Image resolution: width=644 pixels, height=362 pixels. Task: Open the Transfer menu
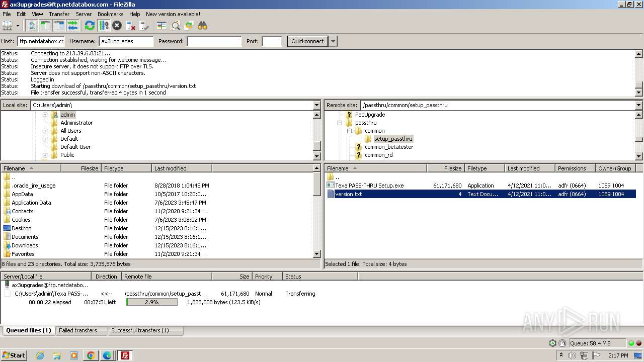(x=59, y=14)
